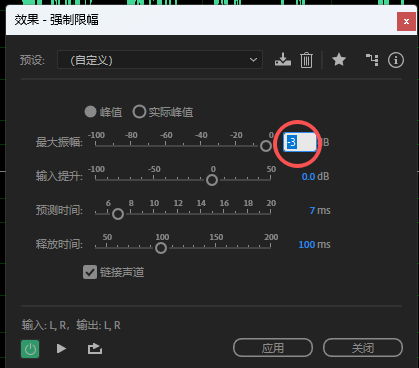Click the 预测时间 slider handle
This screenshot has height=368, width=419.
[x=118, y=214]
